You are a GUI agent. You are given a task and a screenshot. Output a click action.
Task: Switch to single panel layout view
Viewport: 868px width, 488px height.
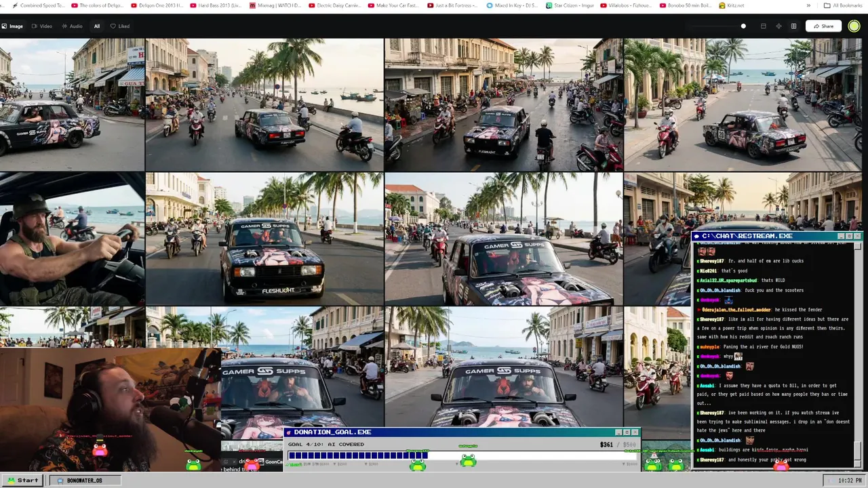point(763,26)
